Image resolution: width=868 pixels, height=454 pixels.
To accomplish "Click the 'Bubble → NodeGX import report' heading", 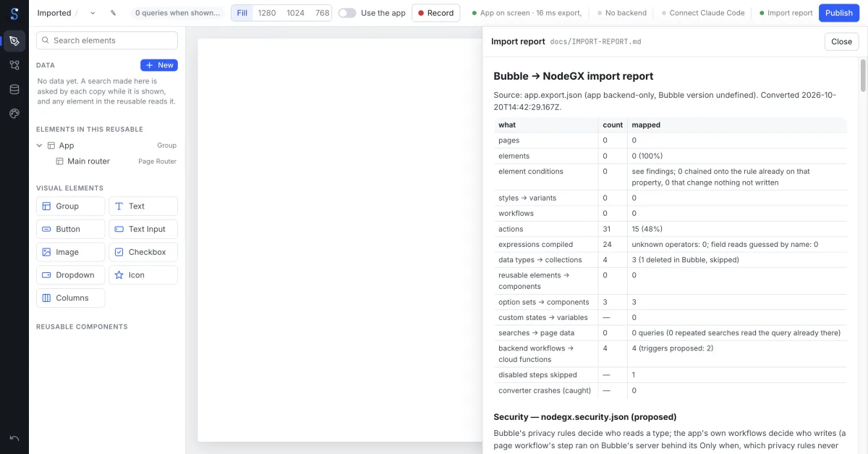I will point(573,76).
